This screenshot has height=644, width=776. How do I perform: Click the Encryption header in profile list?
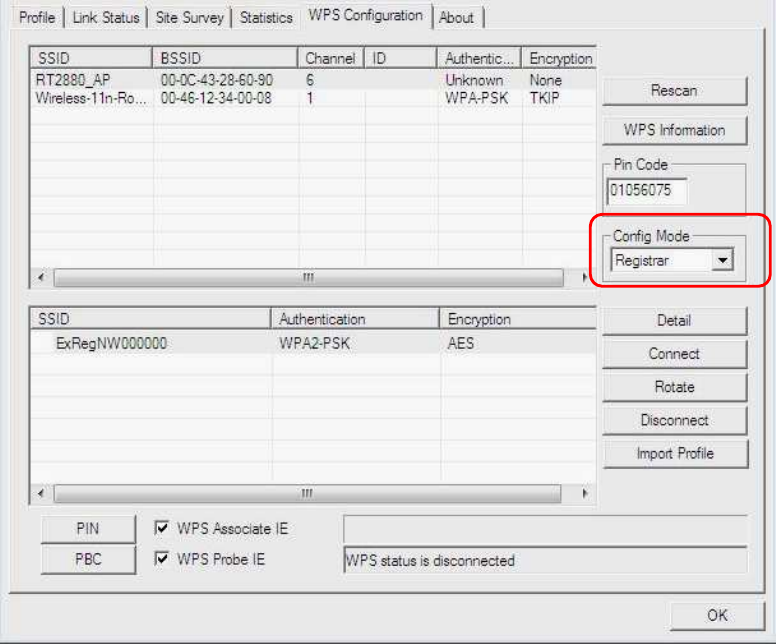click(518, 319)
